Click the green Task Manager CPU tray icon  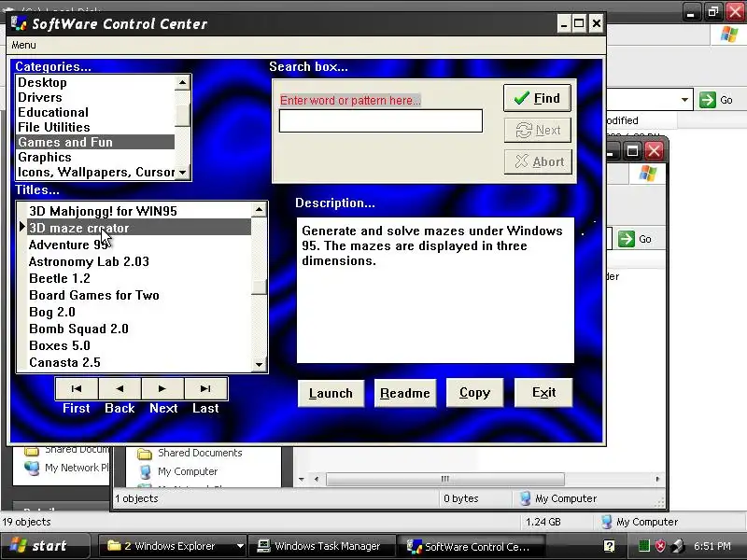tap(643, 546)
